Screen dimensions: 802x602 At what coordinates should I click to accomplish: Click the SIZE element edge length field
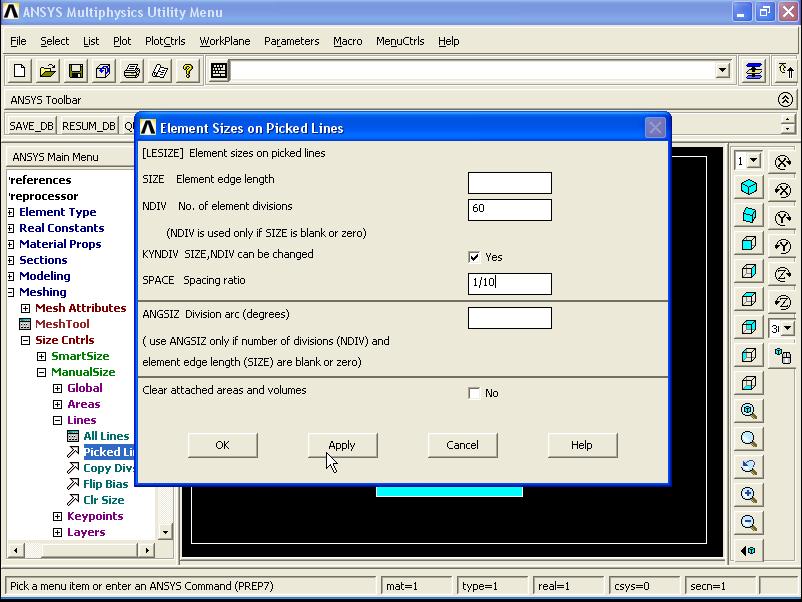point(510,183)
